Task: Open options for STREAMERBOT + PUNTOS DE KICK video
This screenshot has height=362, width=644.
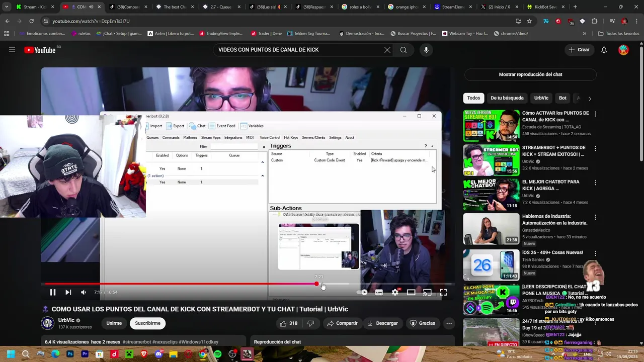Action: 595,148
